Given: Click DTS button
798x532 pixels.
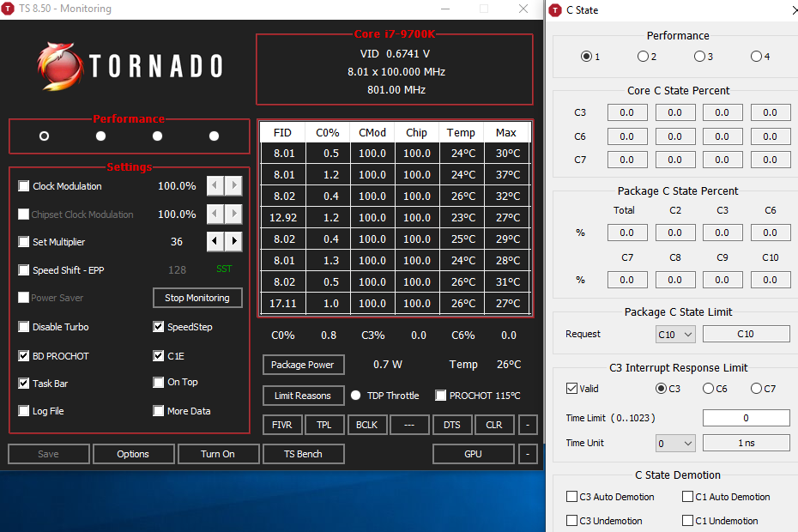Looking at the screenshot, I should pyautogui.click(x=452, y=425).
